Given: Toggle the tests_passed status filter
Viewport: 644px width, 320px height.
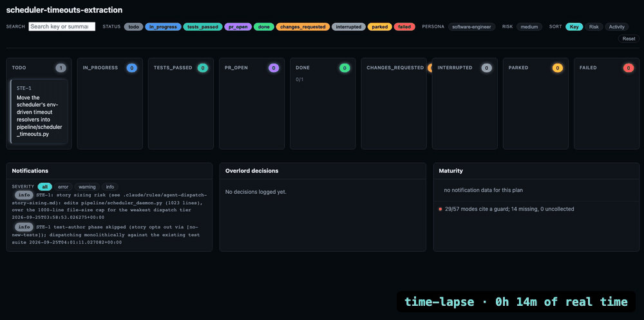Looking at the screenshot, I should point(203,26).
